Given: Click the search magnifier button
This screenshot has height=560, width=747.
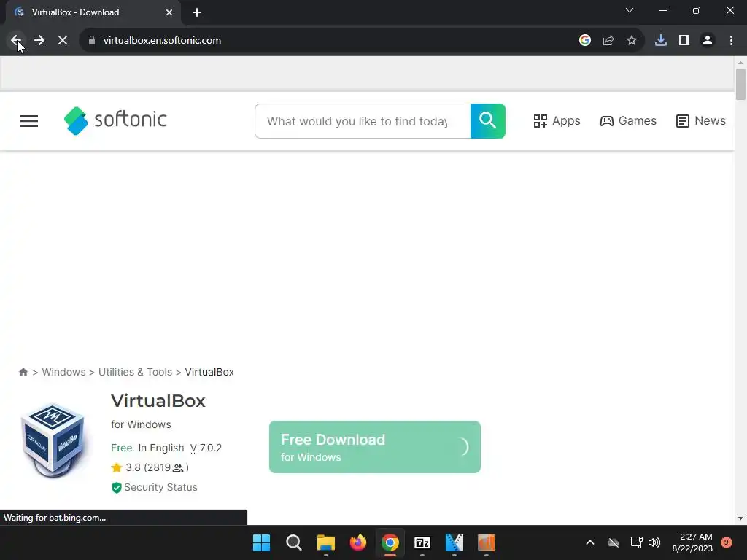Looking at the screenshot, I should pos(488,121).
